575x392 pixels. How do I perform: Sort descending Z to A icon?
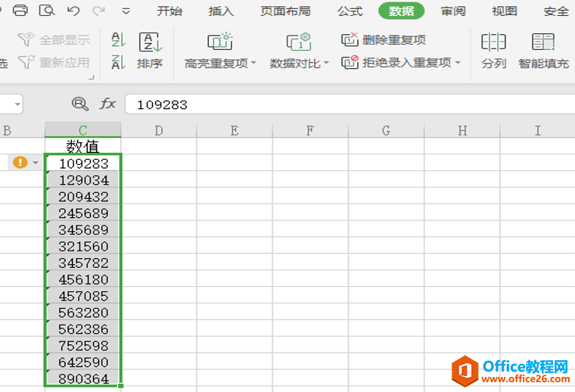[x=118, y=62]
